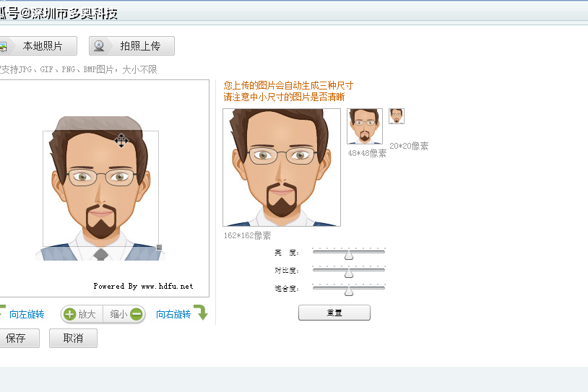Click the 48*48 medium preview thumbnail
Screen dimensions: 588x392
tap(365, 126)
